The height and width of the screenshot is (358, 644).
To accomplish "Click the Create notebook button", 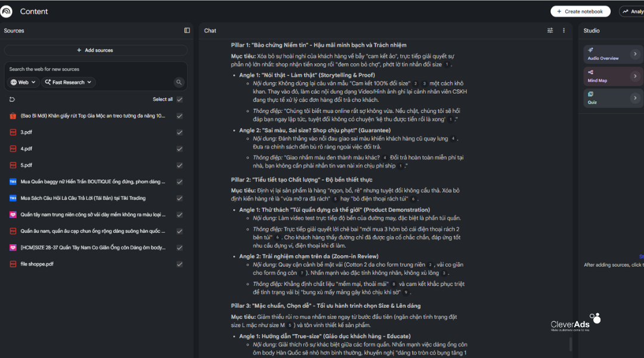I will 580,11.
